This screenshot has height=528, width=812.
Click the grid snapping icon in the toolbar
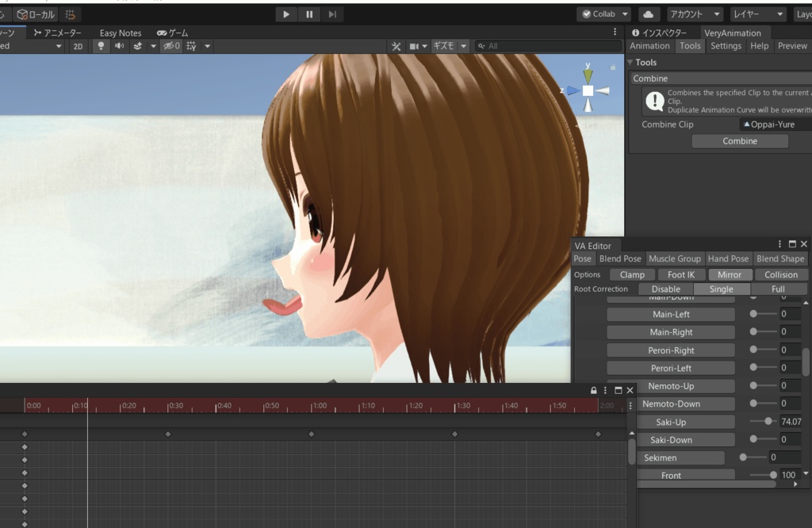coord(70,13)
